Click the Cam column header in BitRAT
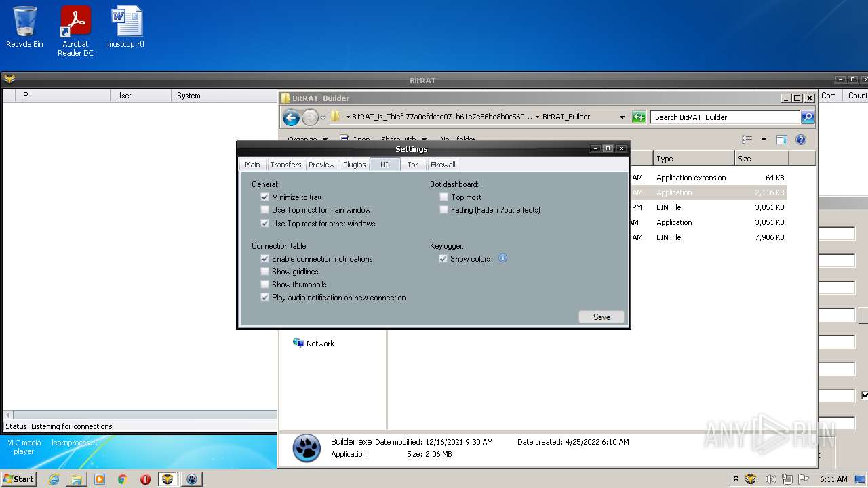The height and width of the screenshot is (488, 868). (x=831, y=96)
